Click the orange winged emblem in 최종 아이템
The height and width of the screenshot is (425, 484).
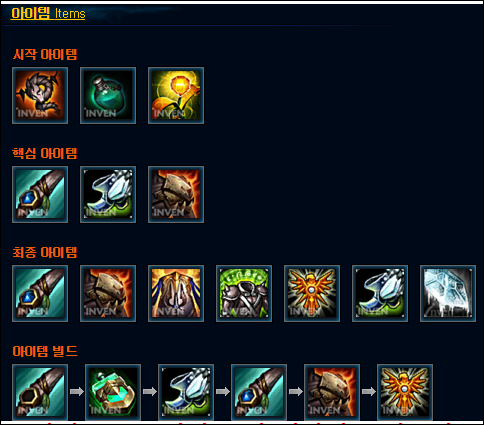312,293
